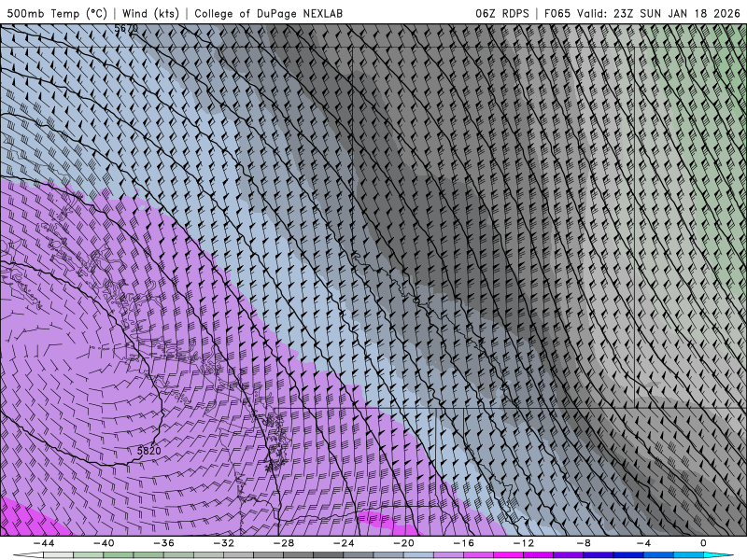
Task: Click the "College of DuPage NEXLAB" text
Action: [268, 13]
